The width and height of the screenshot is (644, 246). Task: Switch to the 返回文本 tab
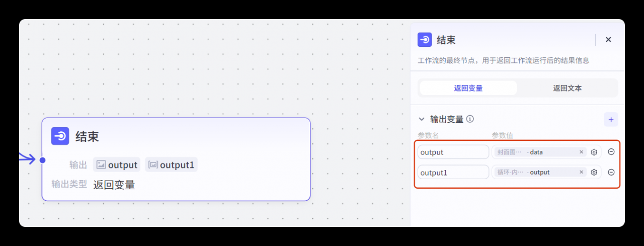pyautogui.click(x=568, y=88)
